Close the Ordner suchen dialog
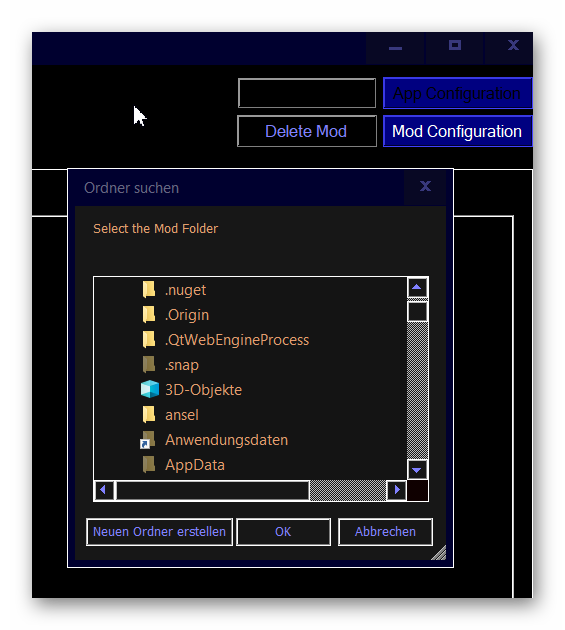 pyautogui.click(x=425, y=186)
